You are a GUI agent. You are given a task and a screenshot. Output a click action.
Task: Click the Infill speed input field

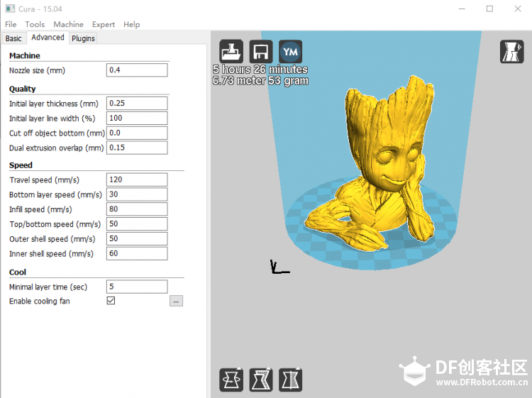point(137,209)
